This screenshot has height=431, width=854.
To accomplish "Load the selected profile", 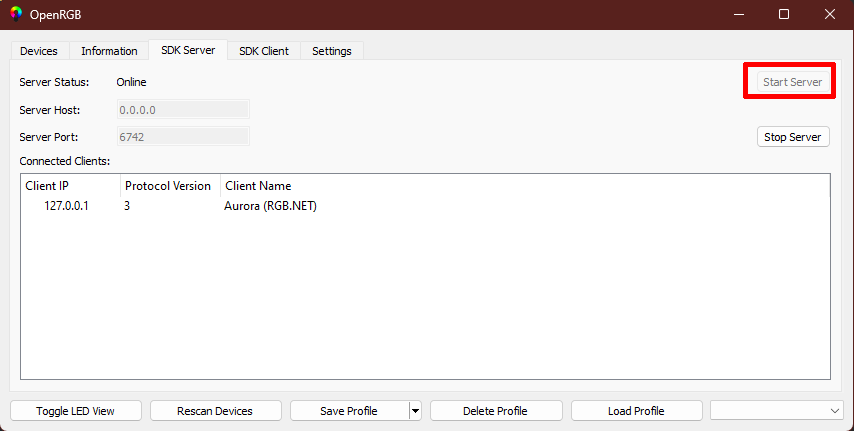I will 636,411.
